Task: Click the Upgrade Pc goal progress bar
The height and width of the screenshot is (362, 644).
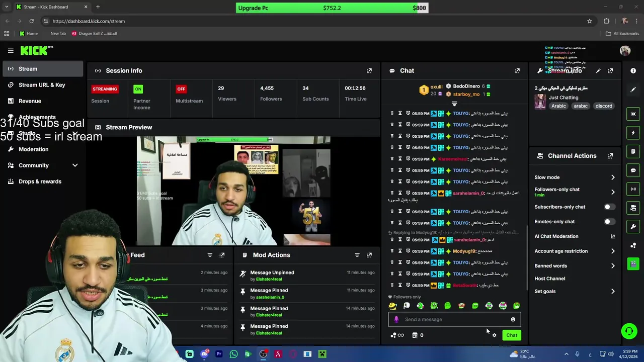Action: click(332, 8)
